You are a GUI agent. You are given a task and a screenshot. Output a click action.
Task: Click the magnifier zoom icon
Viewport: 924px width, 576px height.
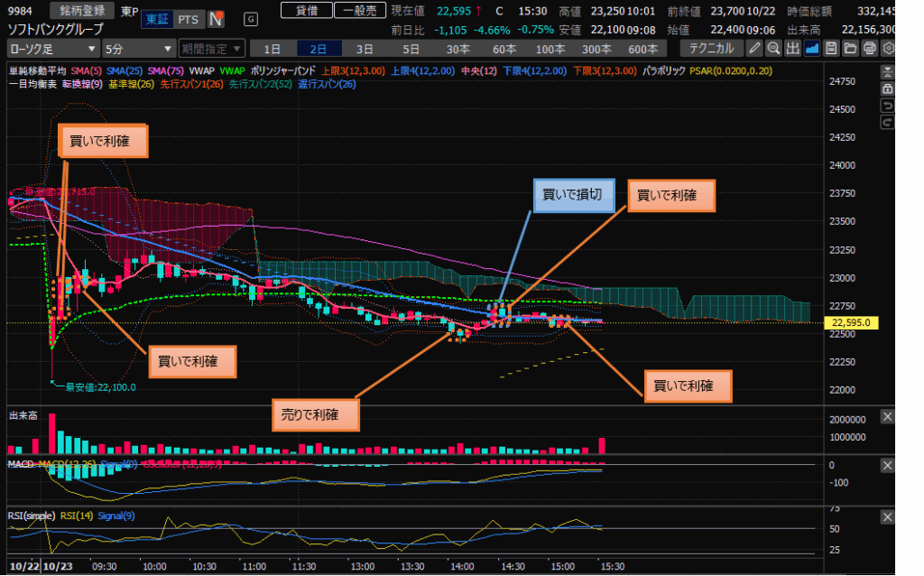click(x=773, y=49)
